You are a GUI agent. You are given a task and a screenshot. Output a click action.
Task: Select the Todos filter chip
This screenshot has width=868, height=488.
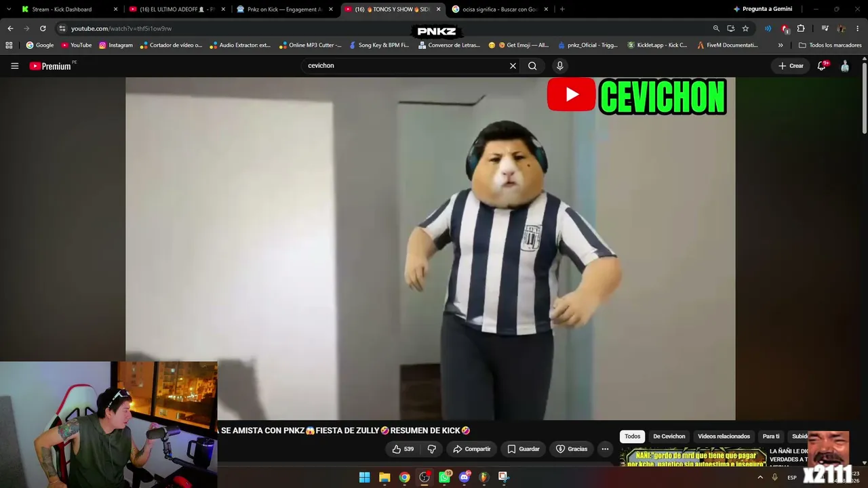[633, 436]
